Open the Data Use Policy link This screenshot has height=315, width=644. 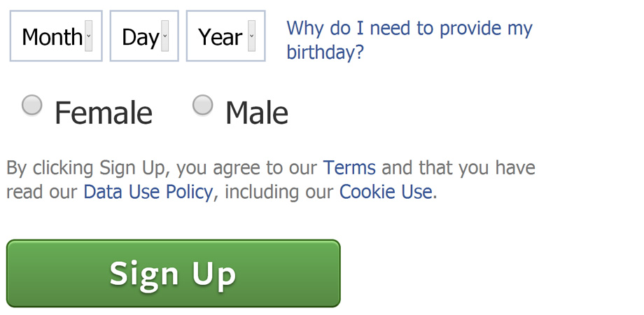pyautogui.click(x=148, y=192)
